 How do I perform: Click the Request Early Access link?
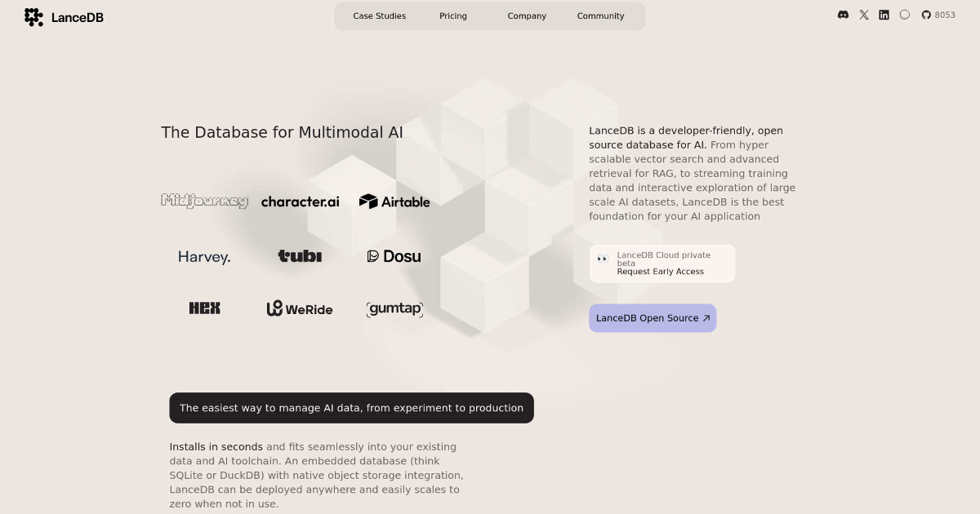coord(660,272)
